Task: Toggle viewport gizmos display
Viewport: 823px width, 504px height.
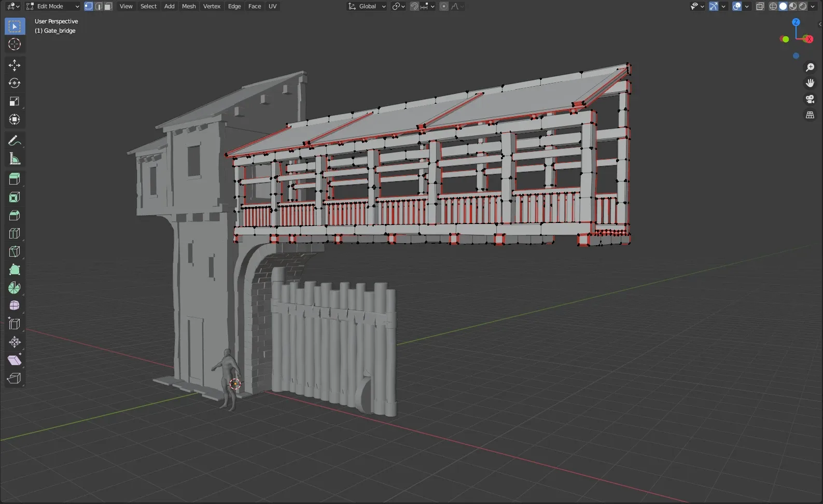Action: 714,6
